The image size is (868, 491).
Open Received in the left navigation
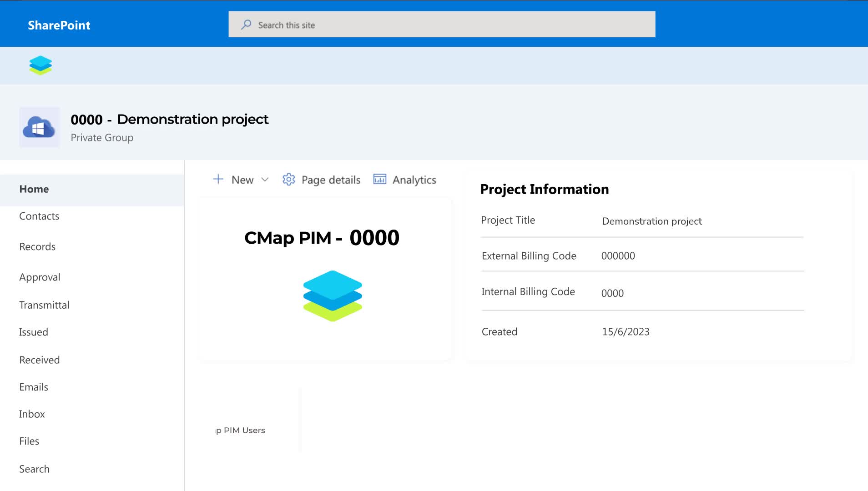coord(39,360)
